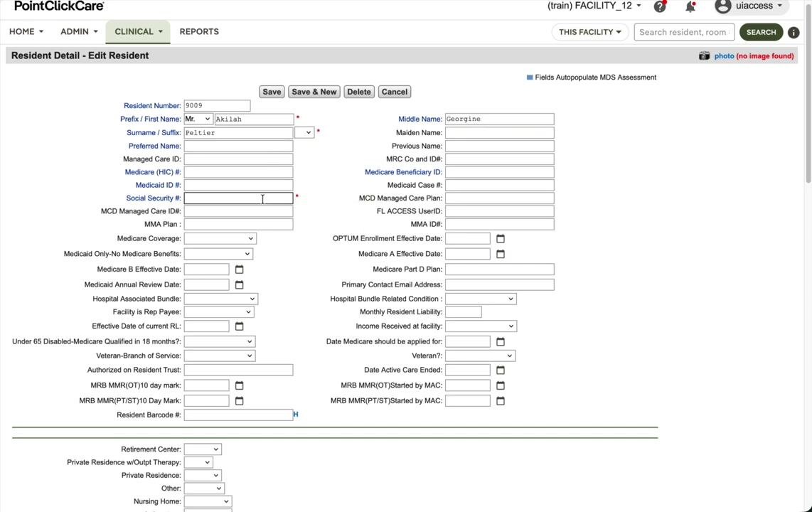Open calendar for MRB MMR(PT/ST)10 Day Mark

point(239,400)
